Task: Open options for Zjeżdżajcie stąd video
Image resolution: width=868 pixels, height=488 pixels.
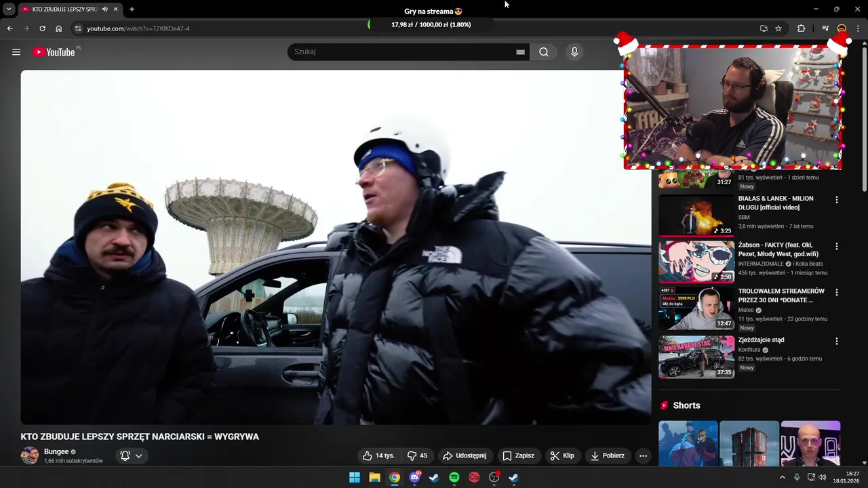Action: (x=836, y=341)
